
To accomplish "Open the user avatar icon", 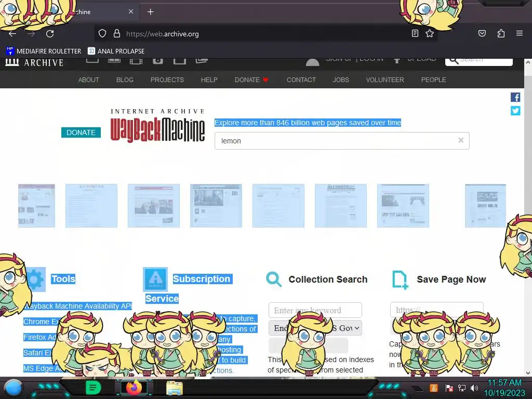I will (x=312, y=62).
